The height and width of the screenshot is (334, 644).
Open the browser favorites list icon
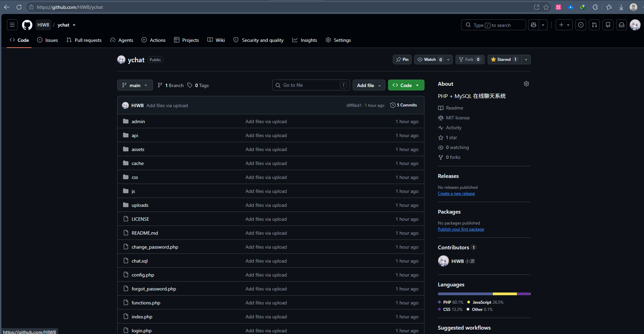[609, 7]
